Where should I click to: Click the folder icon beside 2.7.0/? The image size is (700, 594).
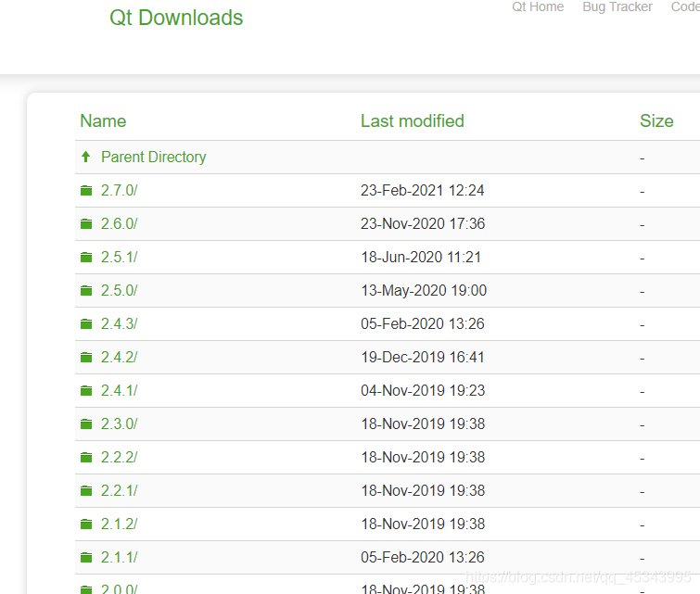click(86, 191)
